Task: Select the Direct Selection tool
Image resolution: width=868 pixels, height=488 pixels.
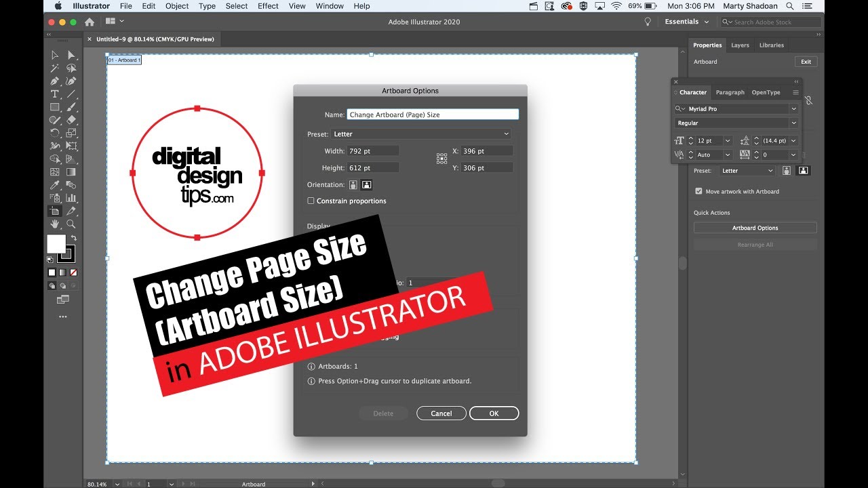Action: click(x=71, y=55)
